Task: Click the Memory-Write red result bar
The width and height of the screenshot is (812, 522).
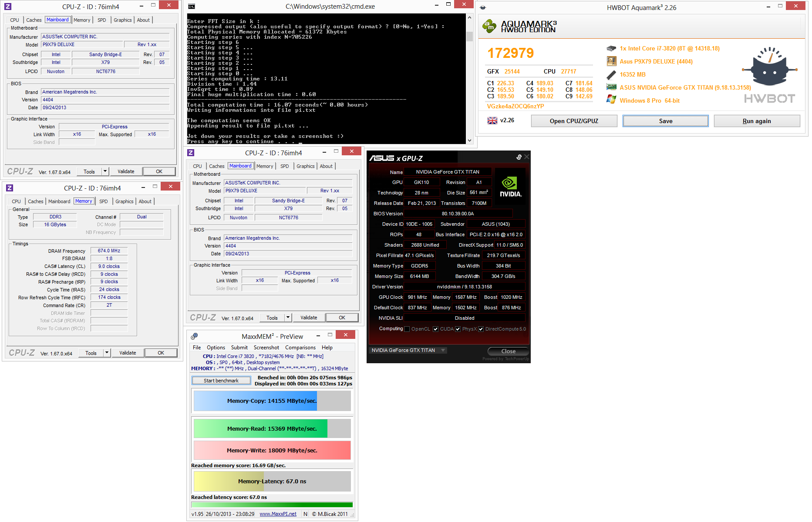Action: click(272, 450)
